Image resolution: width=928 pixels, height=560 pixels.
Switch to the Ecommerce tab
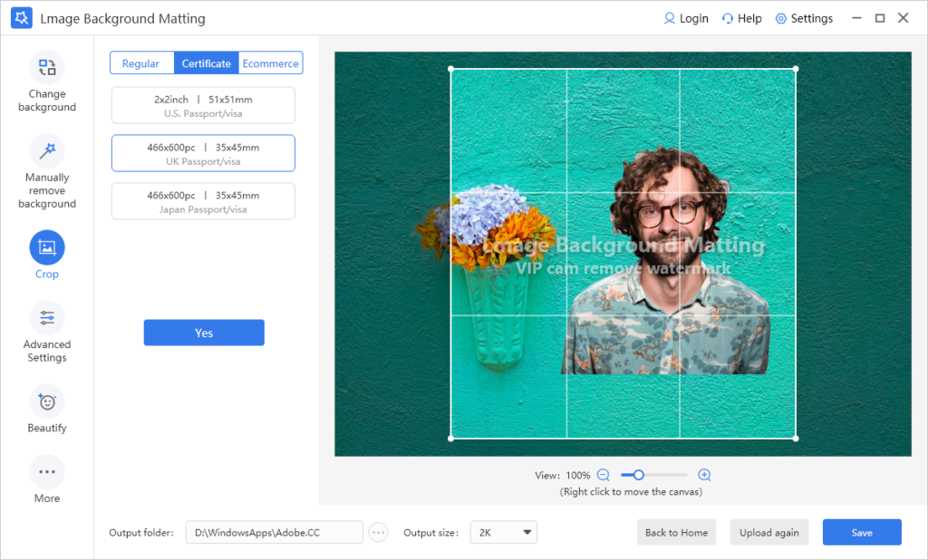coord(270,63)
